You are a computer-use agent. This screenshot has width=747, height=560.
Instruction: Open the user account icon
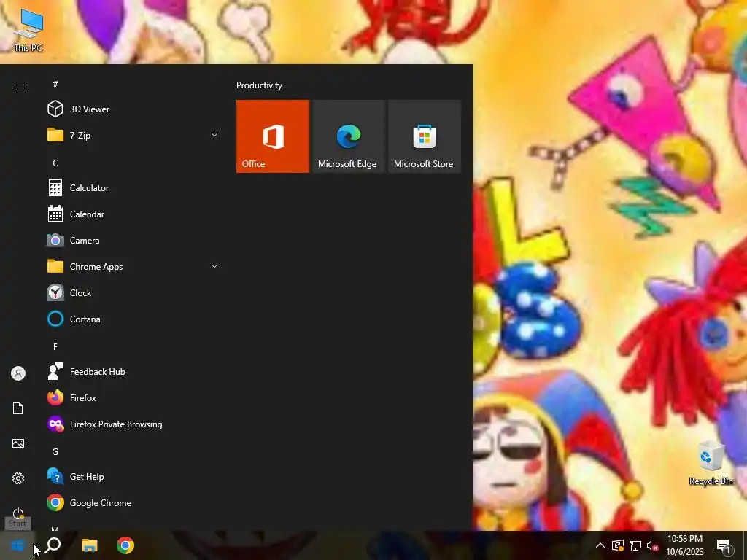coord(18,373)
